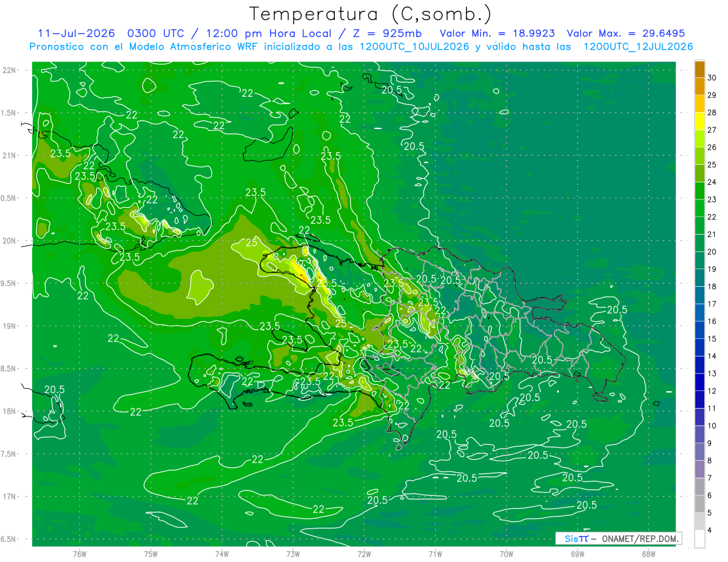Viewport: 728px width, 562px height.
Task: Click the legend scale number 27
Action: (713, 130)
